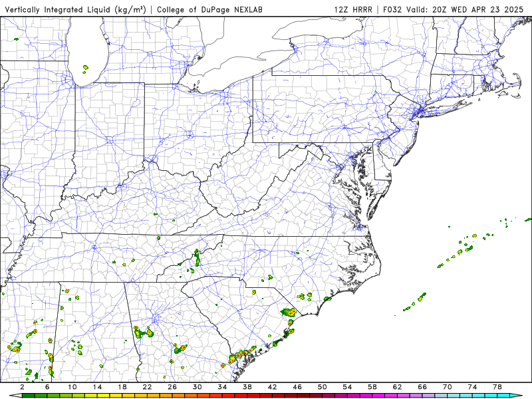Click the legend value 74
The image size is (532, 399).
pyautogui.click(x=472, y=387)
